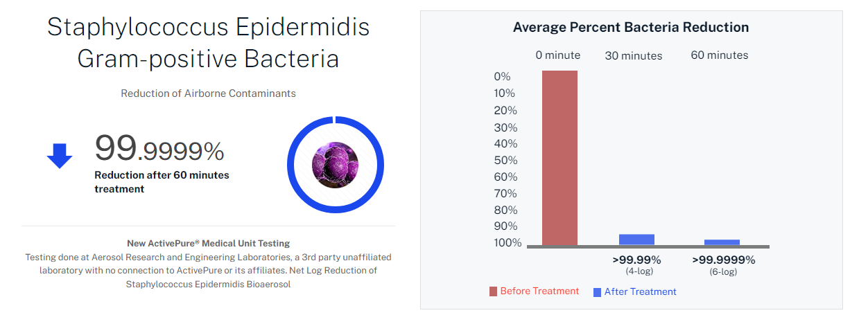The height and width of the screenshot is (333, 868).
Task: Click the blue down arrow icon
Action: (x=60, y=156)
